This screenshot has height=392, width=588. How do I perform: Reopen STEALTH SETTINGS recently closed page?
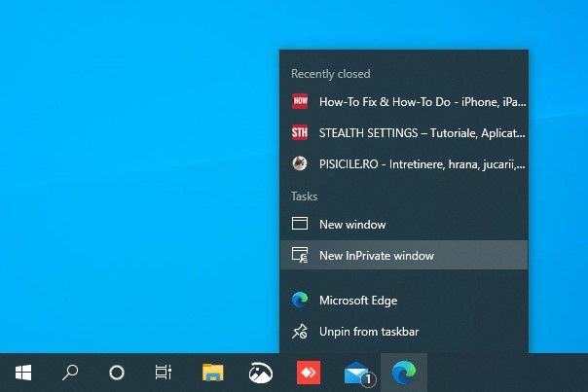click(404, 132)
